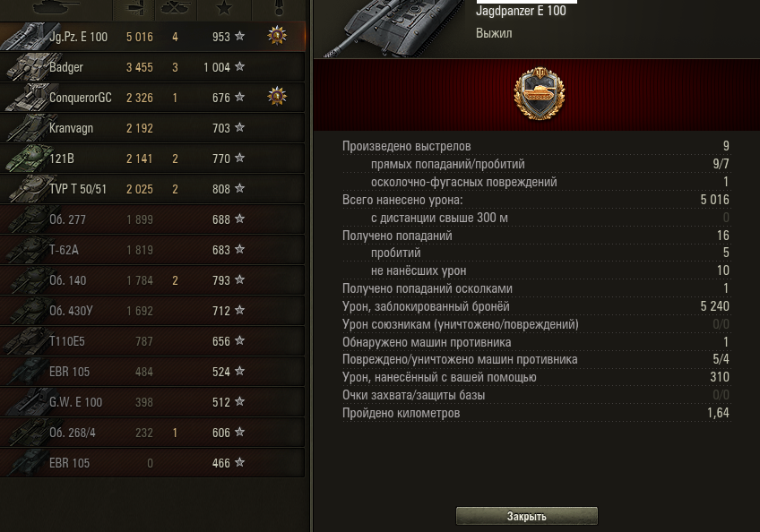This screenshot has width=760, height=532.
Task: Sort by the star experience column header
Action: pyautogui.click(x=224, y=8)
